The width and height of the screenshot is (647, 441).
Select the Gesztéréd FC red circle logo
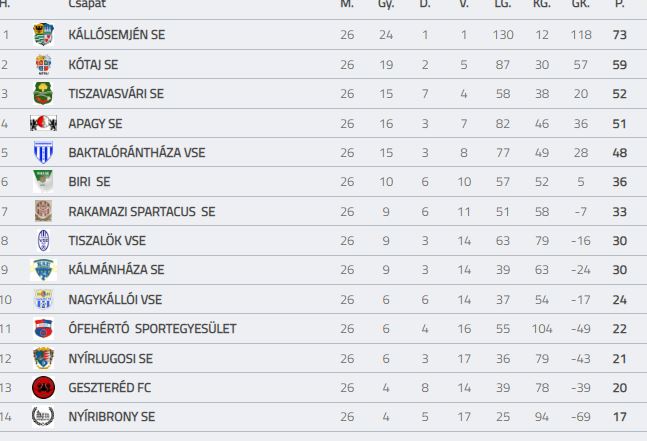click(x=43, y=387)
